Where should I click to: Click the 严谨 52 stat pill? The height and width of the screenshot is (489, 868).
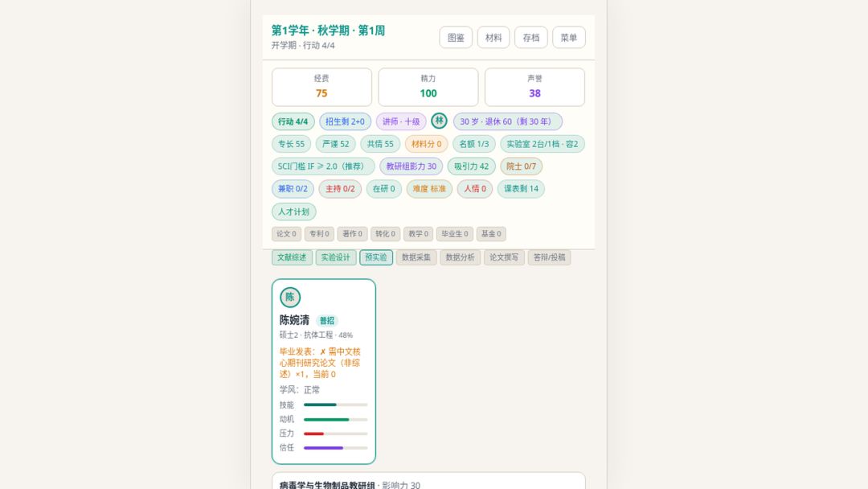tap(336, 144)
